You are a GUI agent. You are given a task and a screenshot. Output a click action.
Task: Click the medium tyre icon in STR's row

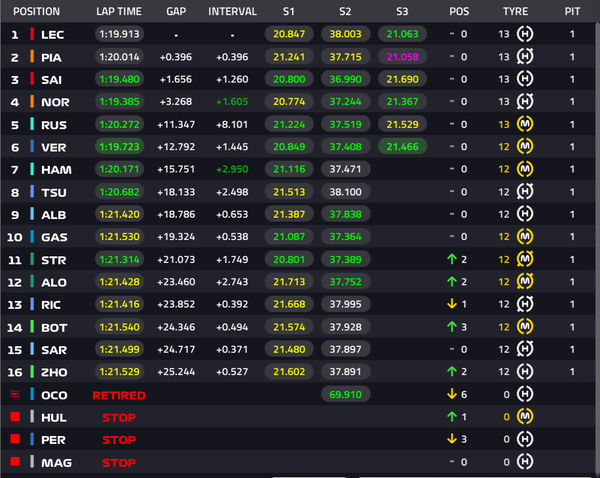tap(525, 259)
